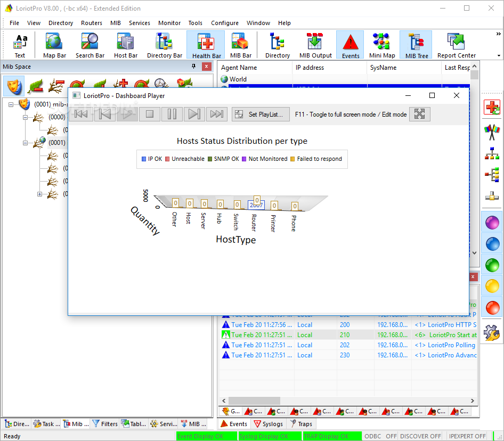504x441 pixels.
Task: Select the blue status ball
Action: (x=492, y=244)
